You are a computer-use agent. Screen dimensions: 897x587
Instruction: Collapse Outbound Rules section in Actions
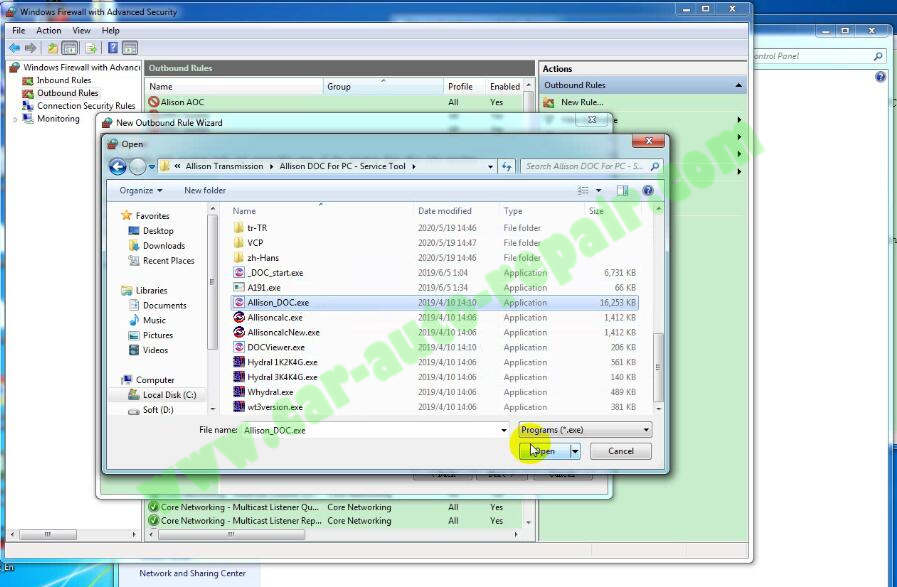(739, 85)
